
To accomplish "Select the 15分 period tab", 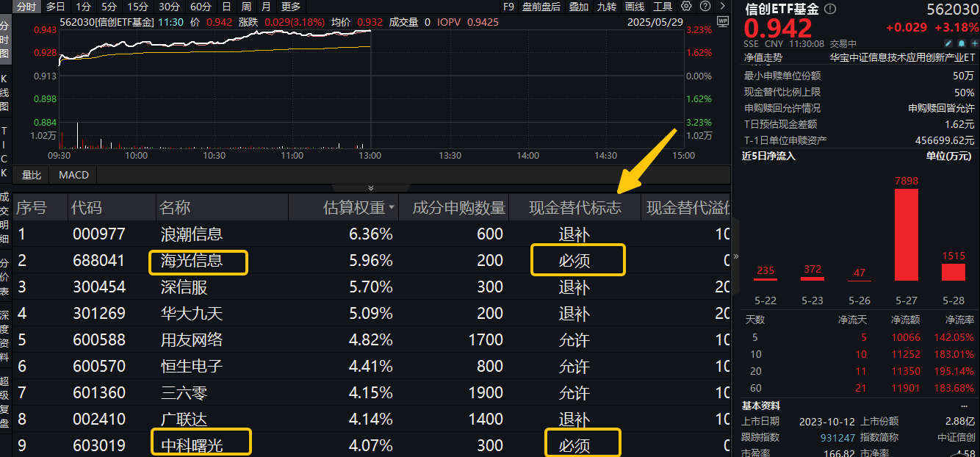I will (x=138, y=7).
